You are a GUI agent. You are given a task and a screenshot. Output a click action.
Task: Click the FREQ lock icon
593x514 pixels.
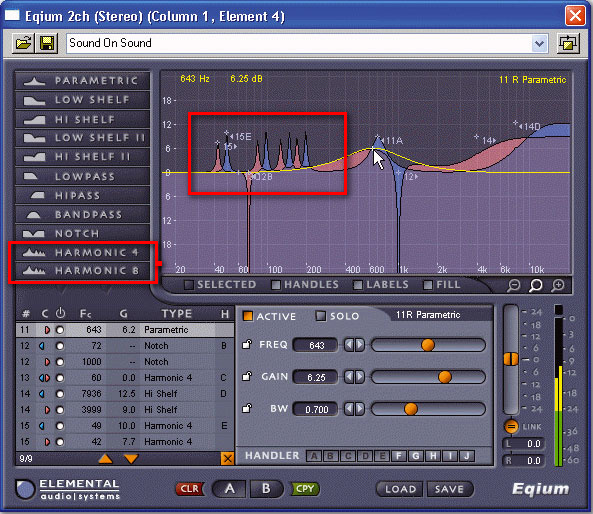click(247, 344)
